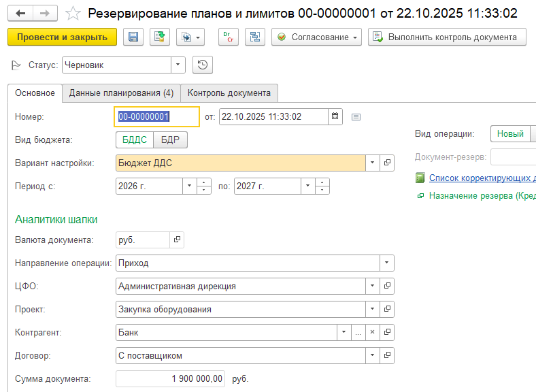Select БДДС budget type

[134, 140]
